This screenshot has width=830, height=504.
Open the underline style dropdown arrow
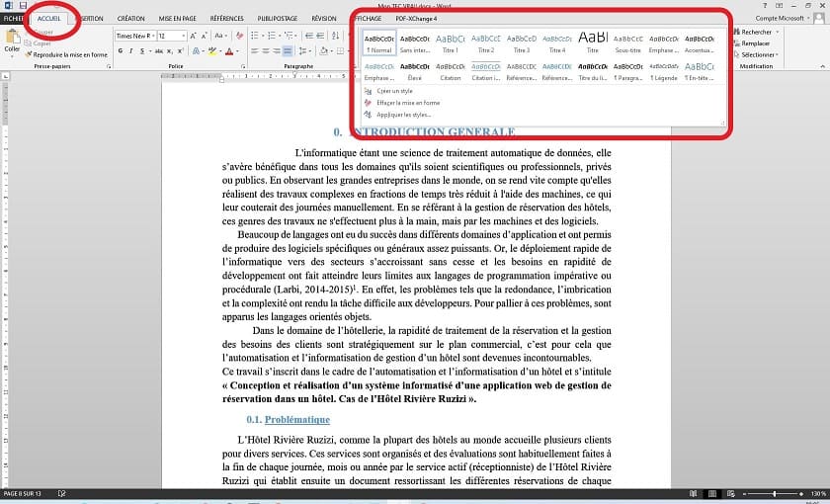(x=150, y=50)
